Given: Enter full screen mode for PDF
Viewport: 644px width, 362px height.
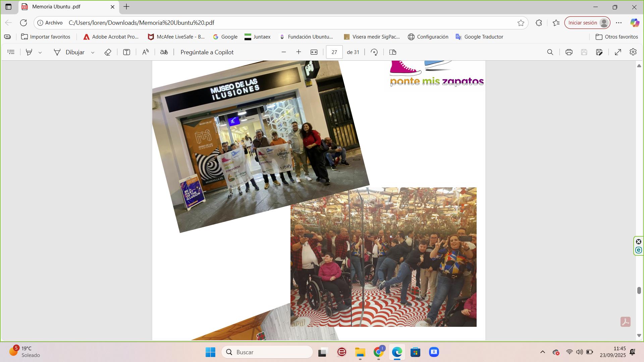Looking at the screenshot, I should click(618, 52).
